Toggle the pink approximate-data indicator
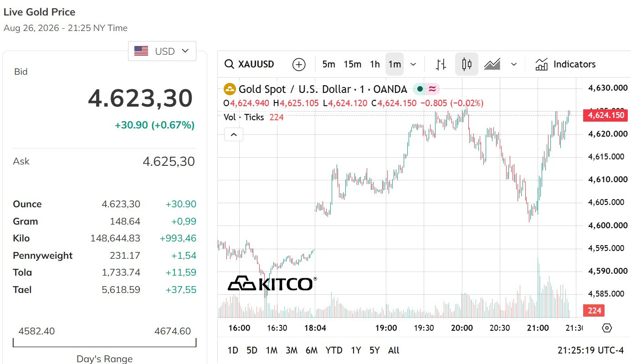The width and height of the screenshot is (636, 364). [x=432, y=89]
